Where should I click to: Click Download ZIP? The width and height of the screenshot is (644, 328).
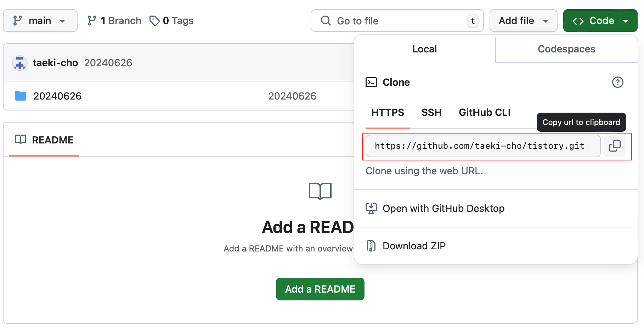point(414,246)
